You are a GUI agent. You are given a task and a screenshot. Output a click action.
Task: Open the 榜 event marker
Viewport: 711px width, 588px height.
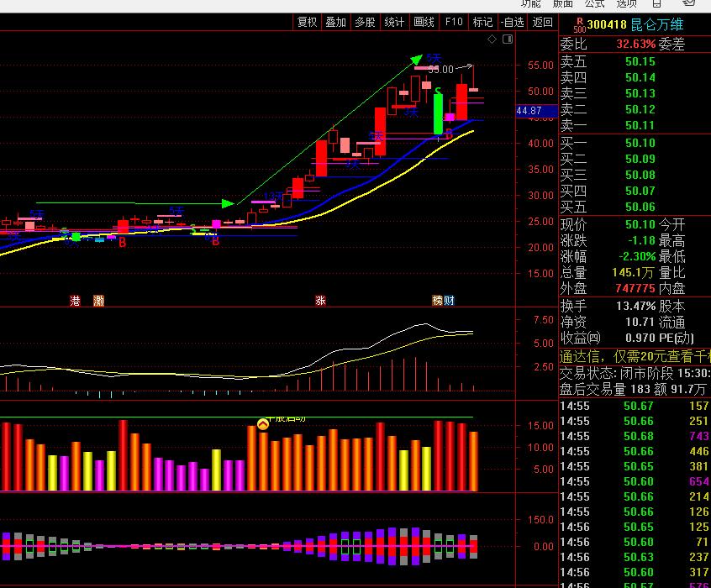click(437, 300)
